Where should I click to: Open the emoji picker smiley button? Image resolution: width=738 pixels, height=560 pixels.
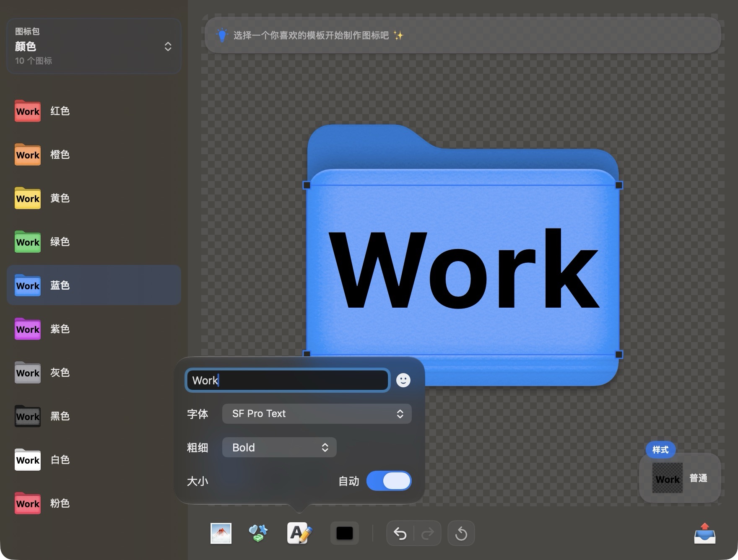pyautogui.click(x=403, y=380)
